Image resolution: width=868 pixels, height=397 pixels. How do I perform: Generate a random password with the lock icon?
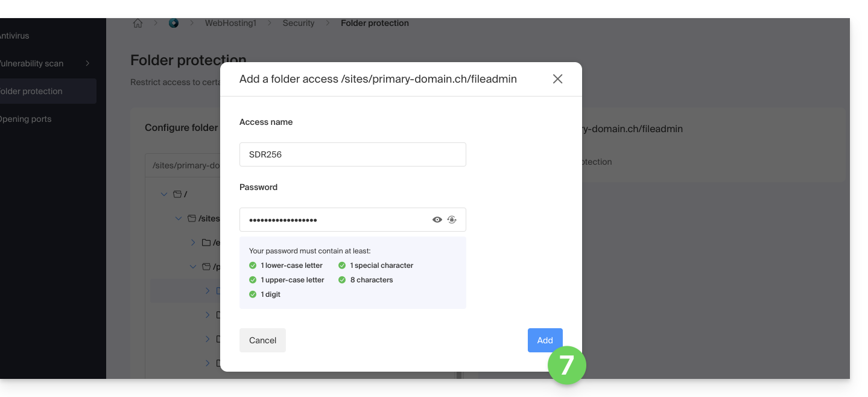[452, 220]
